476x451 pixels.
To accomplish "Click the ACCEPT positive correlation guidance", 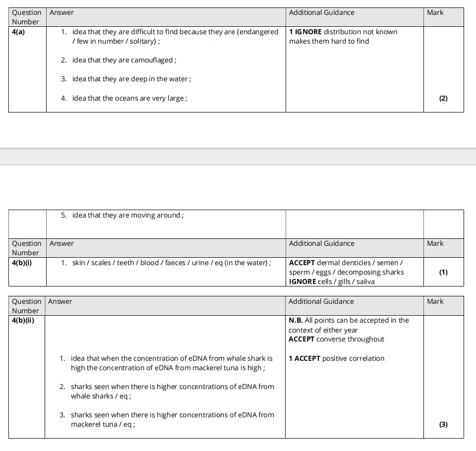I will (x=337, y=358).
